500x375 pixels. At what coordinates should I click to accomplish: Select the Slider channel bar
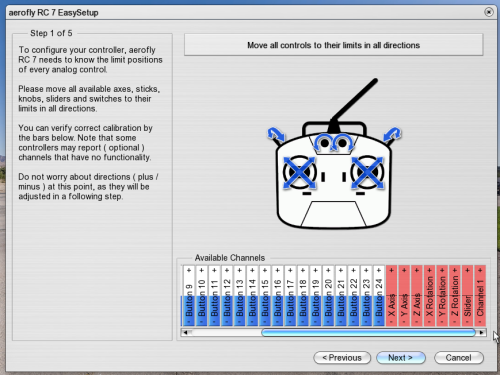pyautogui.click(x=467, y=296)
